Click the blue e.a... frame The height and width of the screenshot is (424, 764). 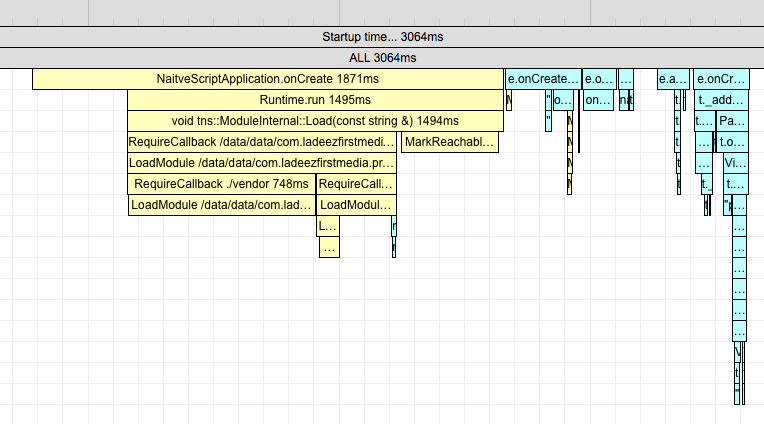(x=672, y=79)
